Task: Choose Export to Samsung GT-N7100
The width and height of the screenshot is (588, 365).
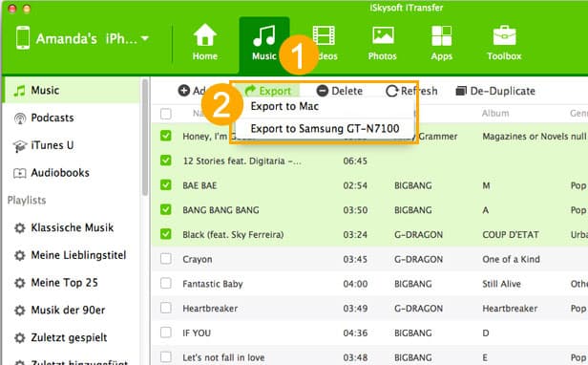Action: [325, 129]
